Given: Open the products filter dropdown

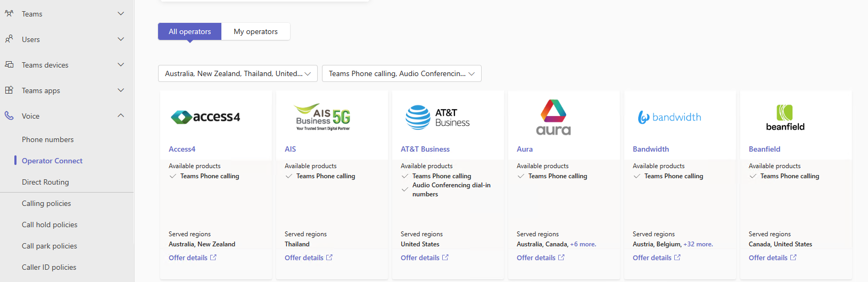Looking at the screenshot, I should pos(402,73).
